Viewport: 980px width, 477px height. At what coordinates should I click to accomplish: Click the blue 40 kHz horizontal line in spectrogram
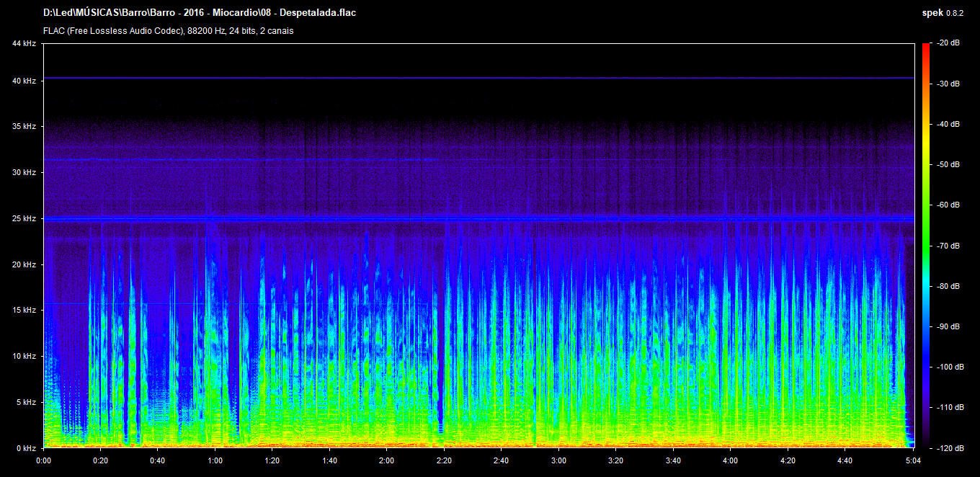[478, 78]
